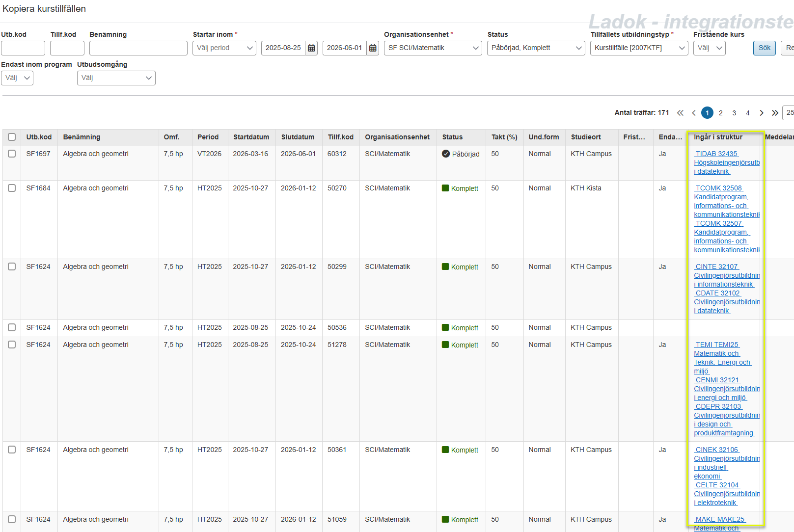This screenshot has height=532, width=794.
Task: Jump to last results page
Action: point(775,113)
